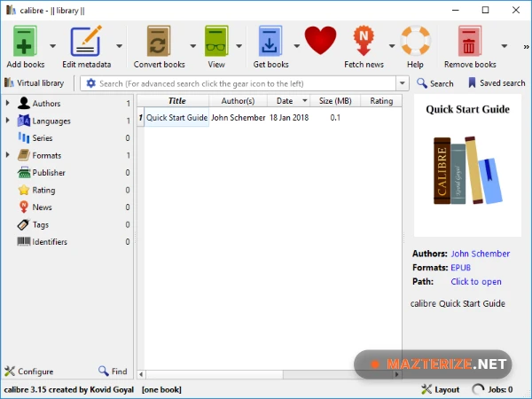The height and width of the screenshot is (399, 532).
Task: Select the John Schember author cell
Action: 239,117
